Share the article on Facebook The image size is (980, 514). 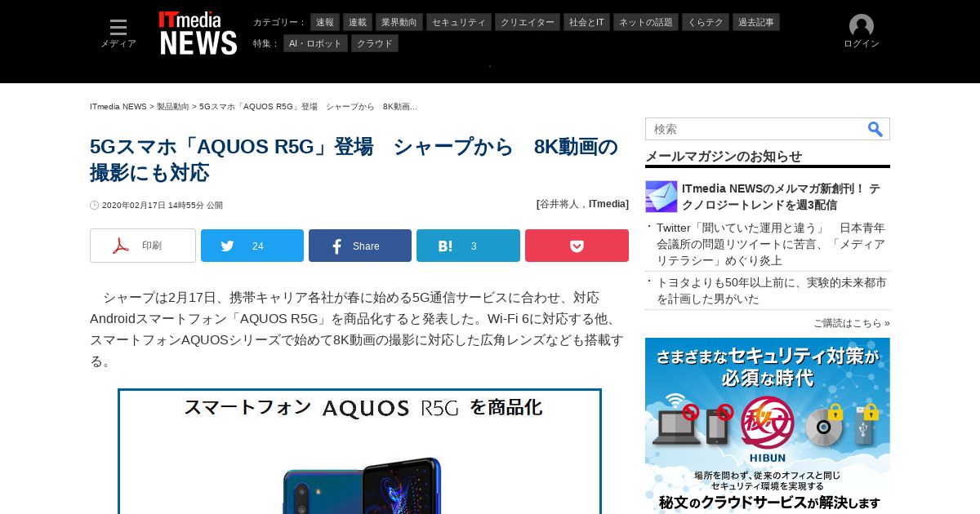(x=360, y=246)
